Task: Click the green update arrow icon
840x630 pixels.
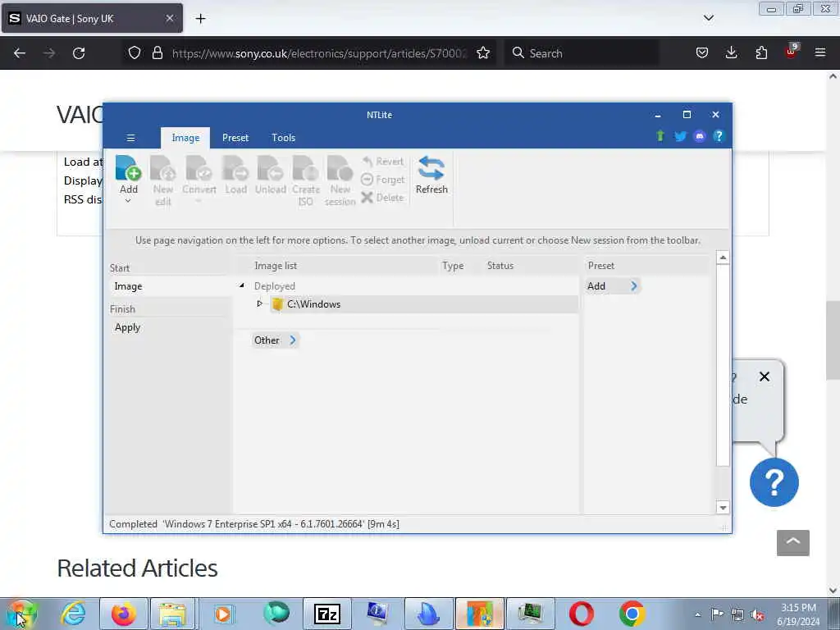Action: [660, 136]
